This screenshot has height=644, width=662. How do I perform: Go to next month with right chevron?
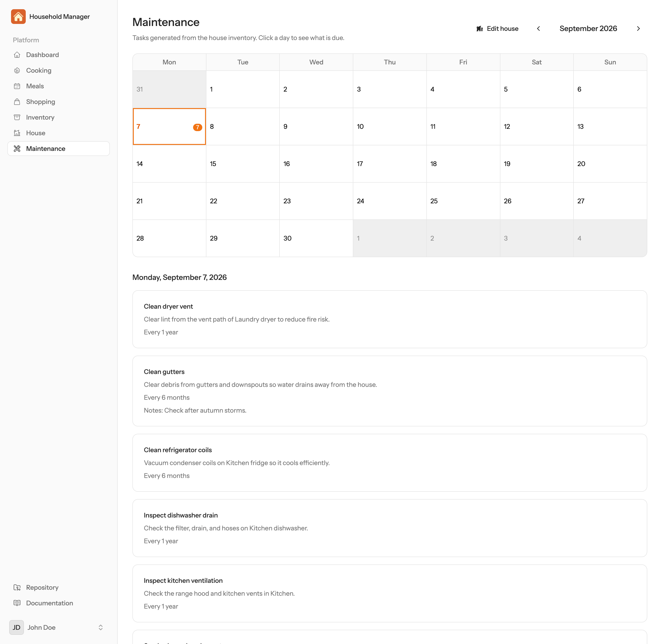638,29
